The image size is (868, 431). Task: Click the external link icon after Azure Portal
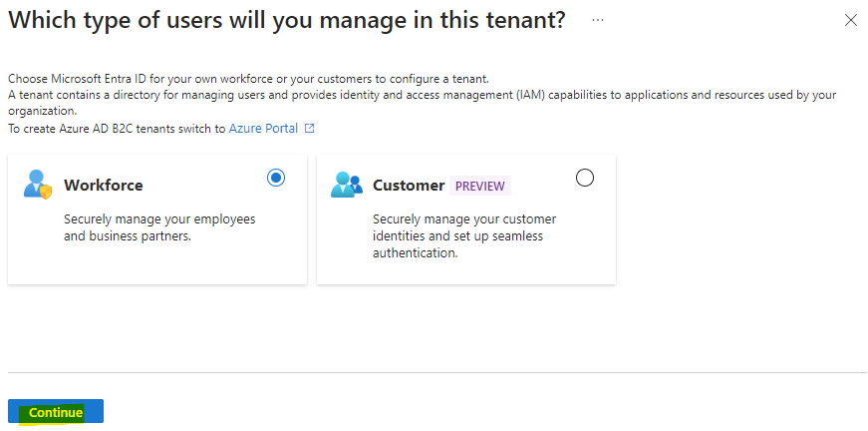(x=310, y=129)
